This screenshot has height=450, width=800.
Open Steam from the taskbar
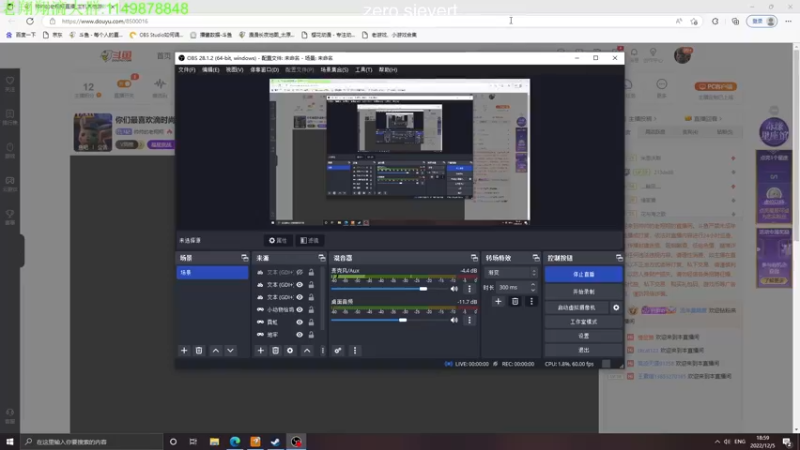(x=276, y=442)
